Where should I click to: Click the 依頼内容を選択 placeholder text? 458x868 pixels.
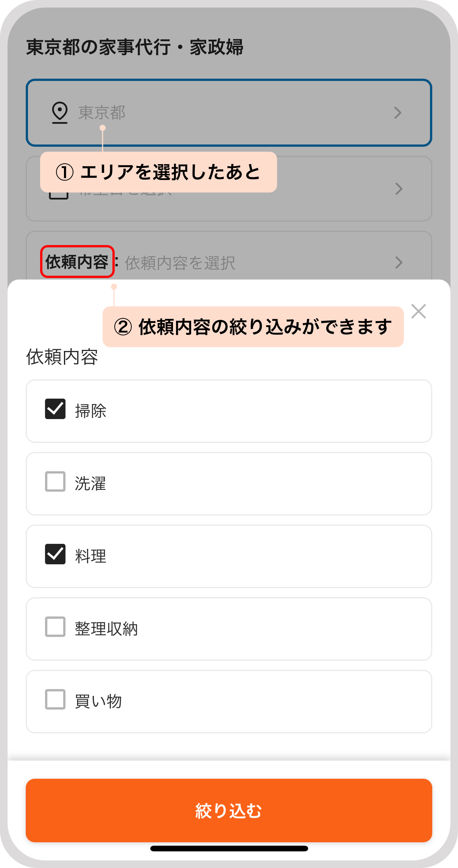[x=180, y=263]
